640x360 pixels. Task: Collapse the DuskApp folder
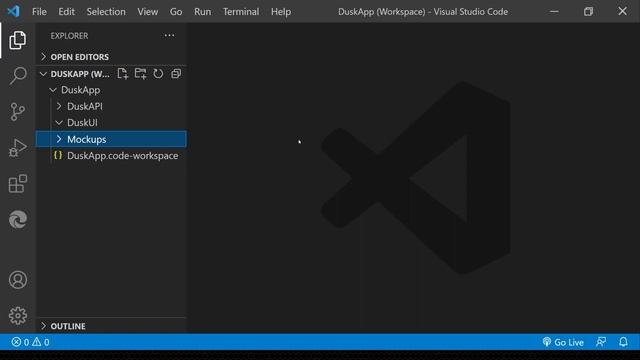(53, 90)
